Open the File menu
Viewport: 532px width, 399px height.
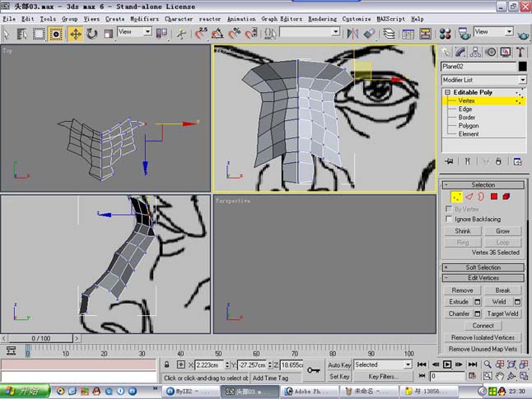[9, 19]
